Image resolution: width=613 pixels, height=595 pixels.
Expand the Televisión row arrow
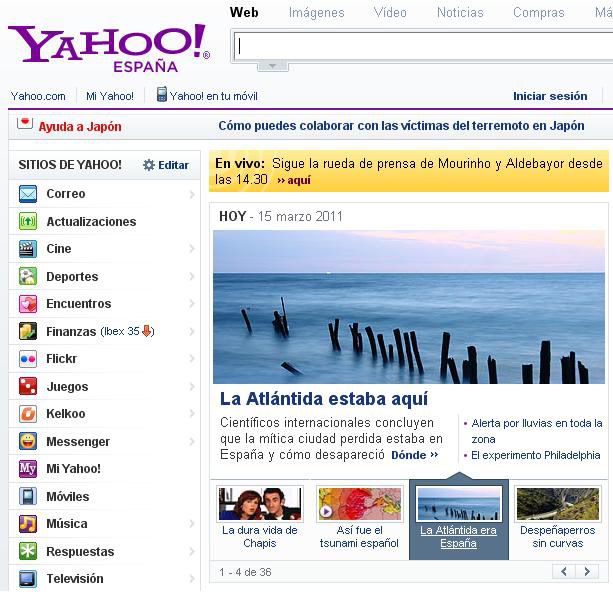tap(192, 579)
